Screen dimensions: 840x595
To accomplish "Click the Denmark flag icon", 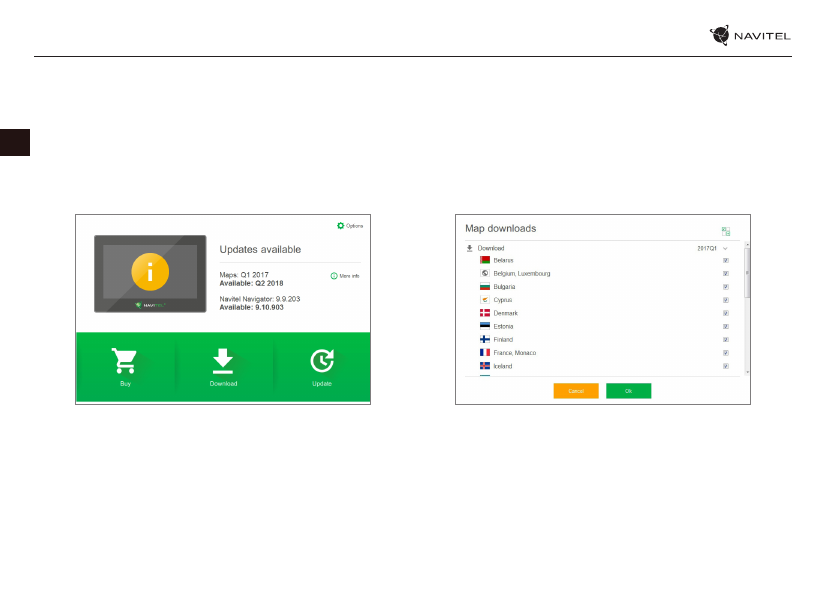I will point(485,313).
